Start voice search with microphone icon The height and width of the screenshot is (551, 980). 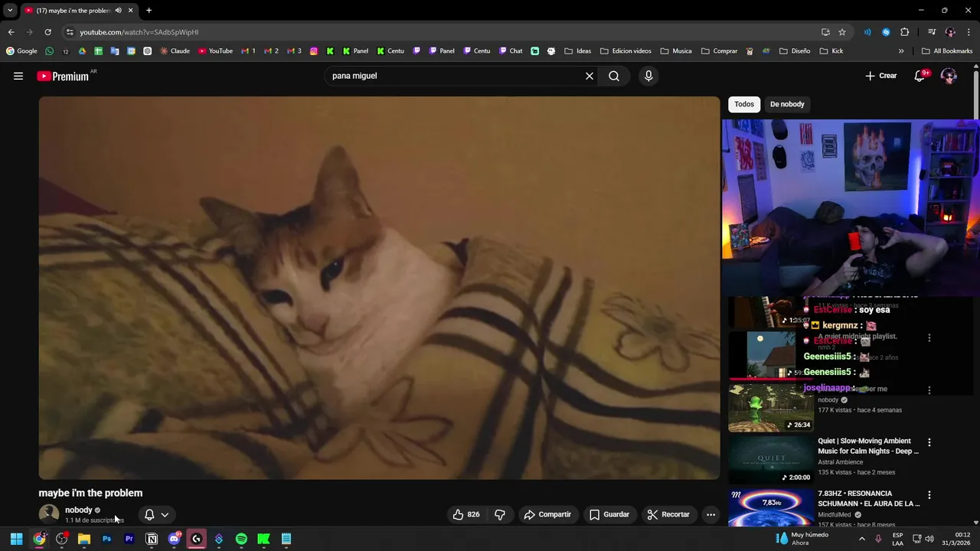point(648,76)
